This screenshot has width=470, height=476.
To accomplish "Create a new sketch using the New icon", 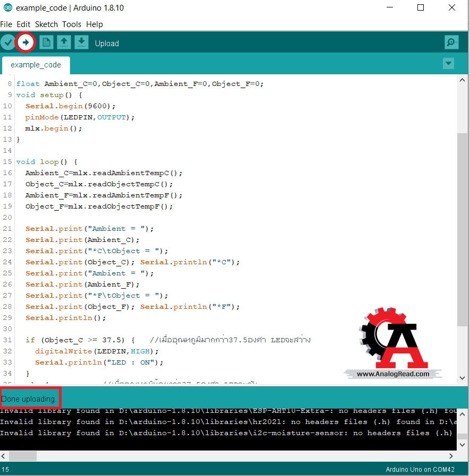I will point(46,42).
